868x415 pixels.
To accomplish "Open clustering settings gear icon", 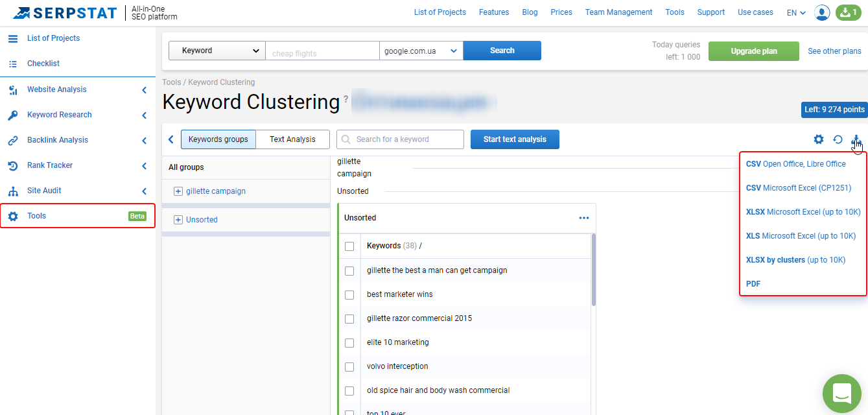I will (819, 139).
